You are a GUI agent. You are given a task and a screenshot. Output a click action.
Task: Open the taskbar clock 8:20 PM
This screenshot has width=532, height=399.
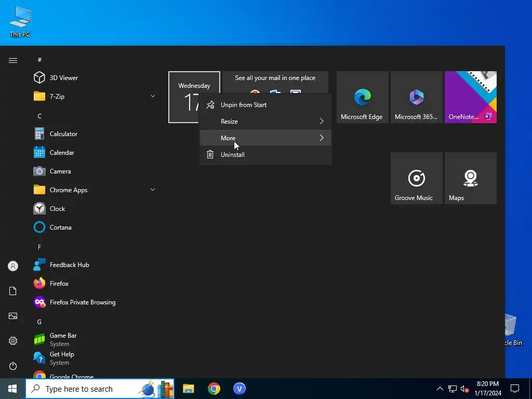click(487, 389)
